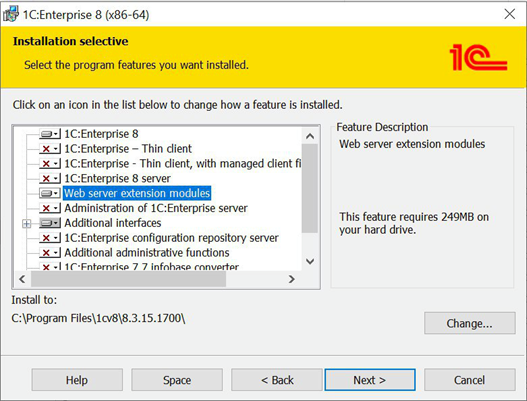Click the Help button
Image resolution: width=527 pixels, height=401 pixels.
click(77, 380)
